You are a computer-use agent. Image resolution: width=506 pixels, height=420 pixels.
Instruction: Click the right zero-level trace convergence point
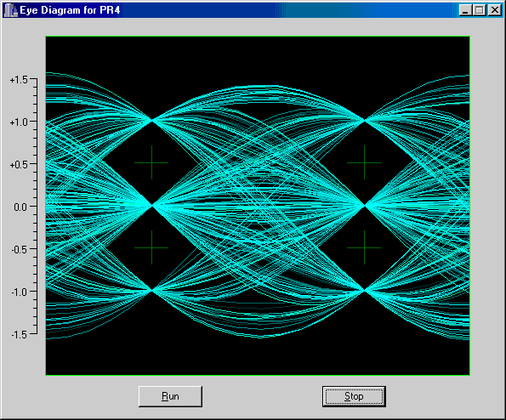(x=364, y=205)
